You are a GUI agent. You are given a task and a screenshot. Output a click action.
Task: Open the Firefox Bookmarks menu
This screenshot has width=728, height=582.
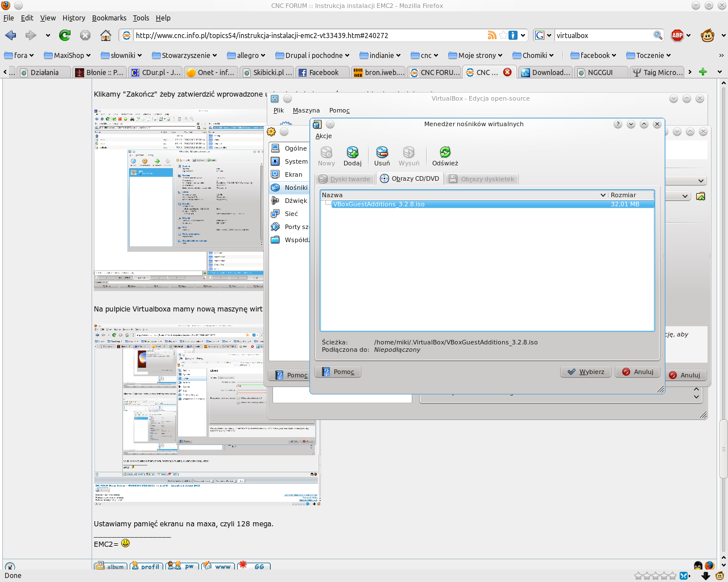(109, 18)
